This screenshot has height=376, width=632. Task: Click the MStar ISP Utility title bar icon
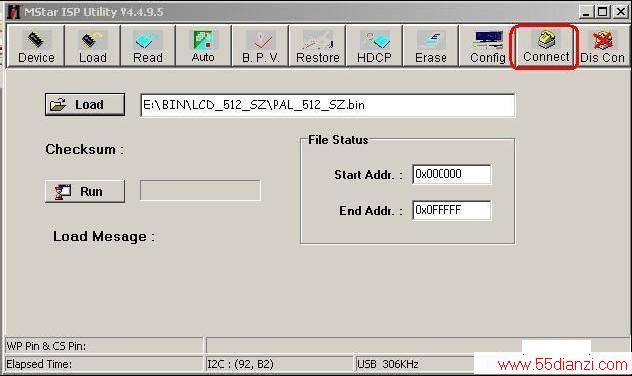click(x=13, y=12)
